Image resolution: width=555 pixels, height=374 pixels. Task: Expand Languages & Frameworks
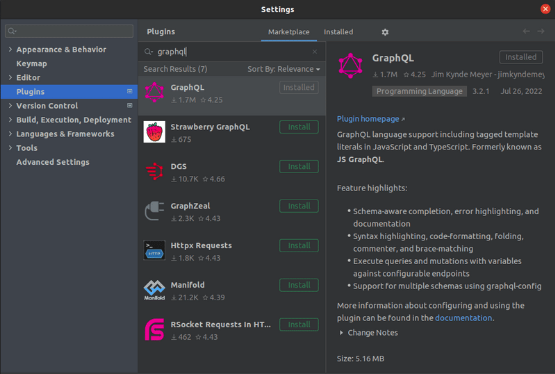tap(10, 134)
